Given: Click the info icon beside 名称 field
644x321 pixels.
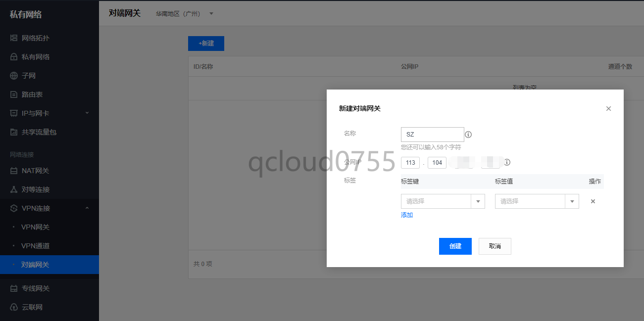Looking at the screenshot, I should [x=468, y=135].
